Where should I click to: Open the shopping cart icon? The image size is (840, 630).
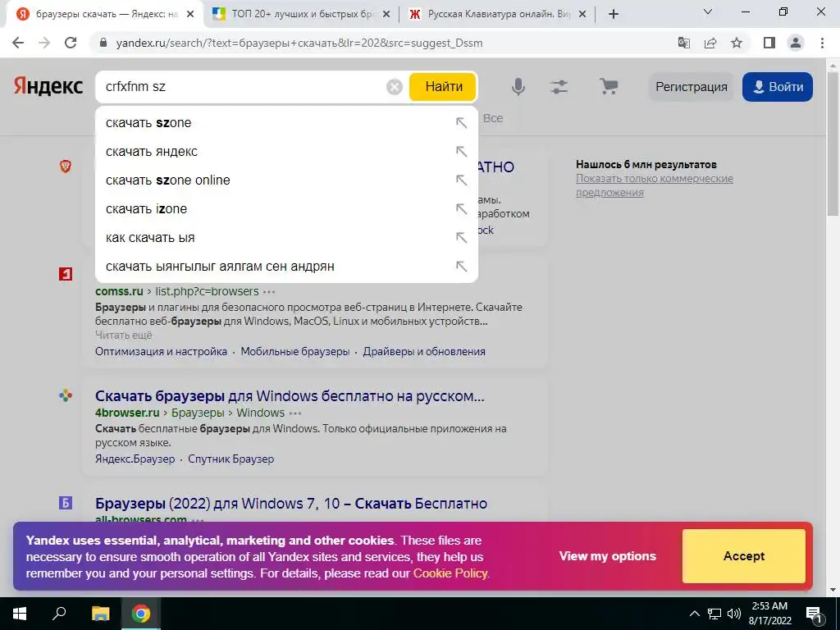(x=608, y=86)
